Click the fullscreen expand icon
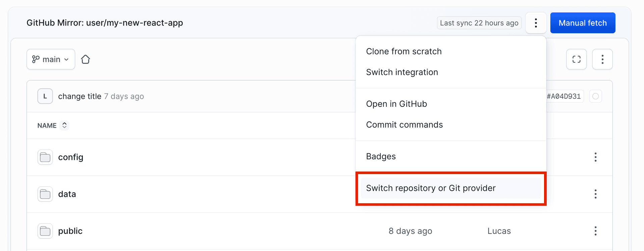 [576, 59]
